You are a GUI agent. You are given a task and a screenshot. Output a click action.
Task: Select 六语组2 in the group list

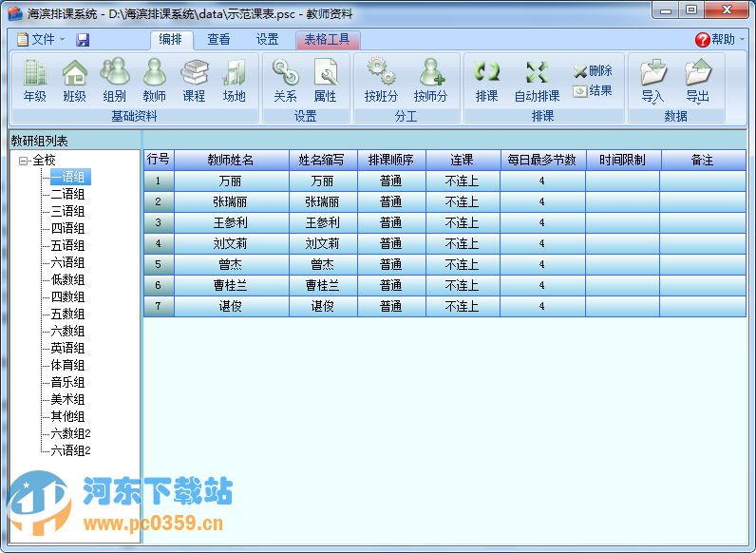tap(71, 450)
